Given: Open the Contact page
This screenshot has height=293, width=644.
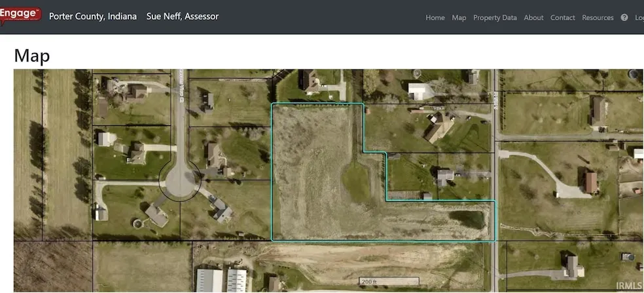Looking at the screenshot, I should 562,18.
